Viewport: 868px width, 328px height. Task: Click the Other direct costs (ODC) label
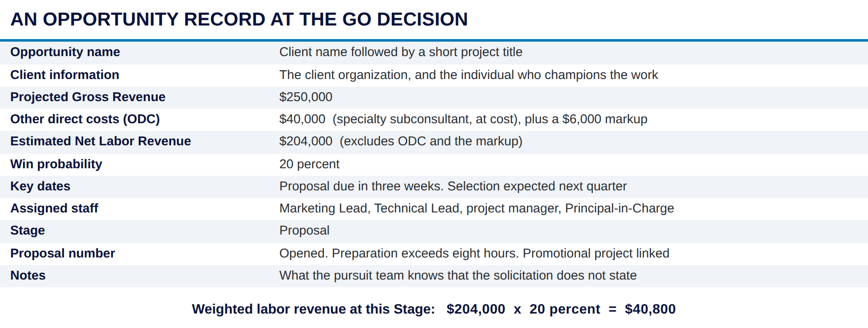click(x=85, y=119)
